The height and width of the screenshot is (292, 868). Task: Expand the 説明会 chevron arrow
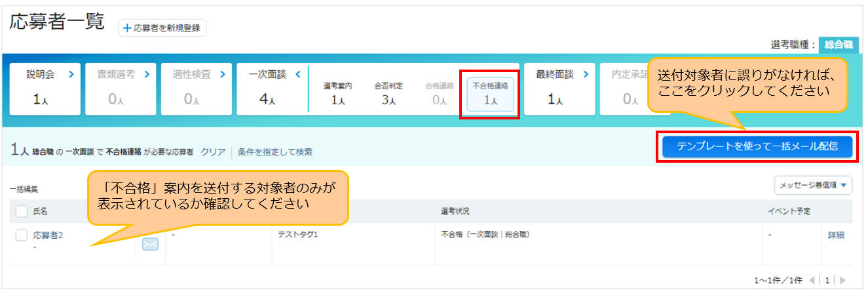[x=71, y=74]
